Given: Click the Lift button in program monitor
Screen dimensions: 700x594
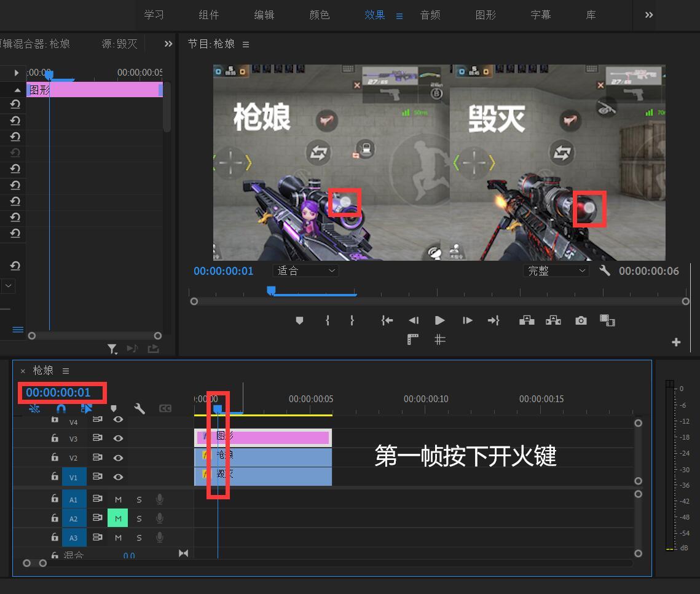Looking at the screenshot, I should (x=527, y=320).
